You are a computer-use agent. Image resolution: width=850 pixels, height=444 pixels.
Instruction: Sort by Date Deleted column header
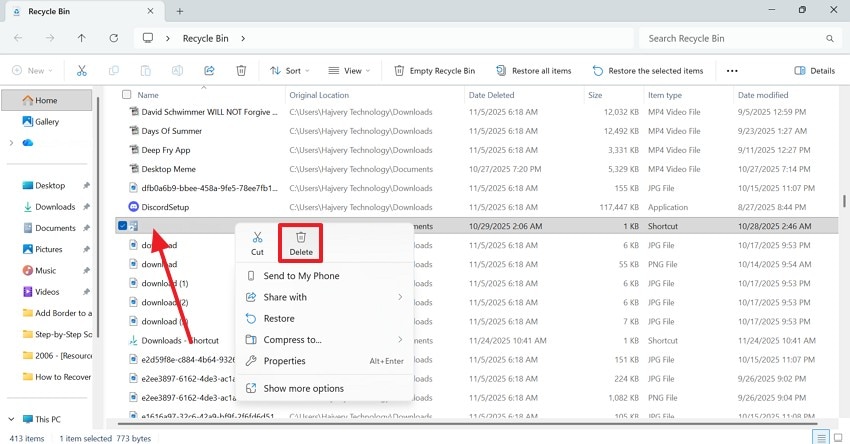(524, 95)
